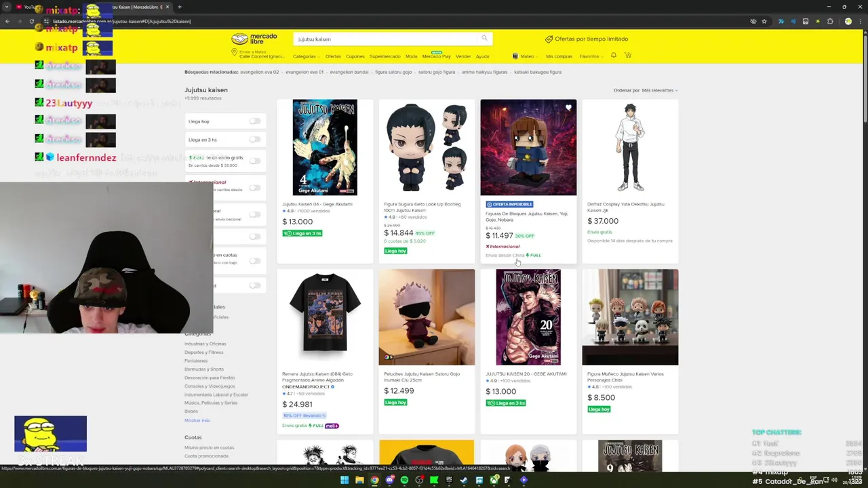Open the Moda section
This screenshot has height=488, width=868.
(x=412, y=56)
